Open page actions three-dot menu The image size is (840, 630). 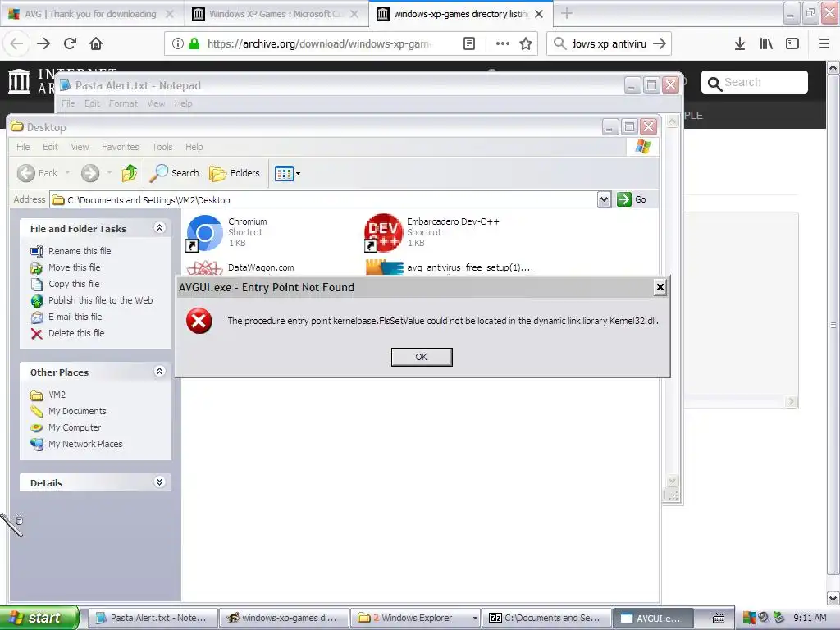pyautogui.click(x=503, y=43)
